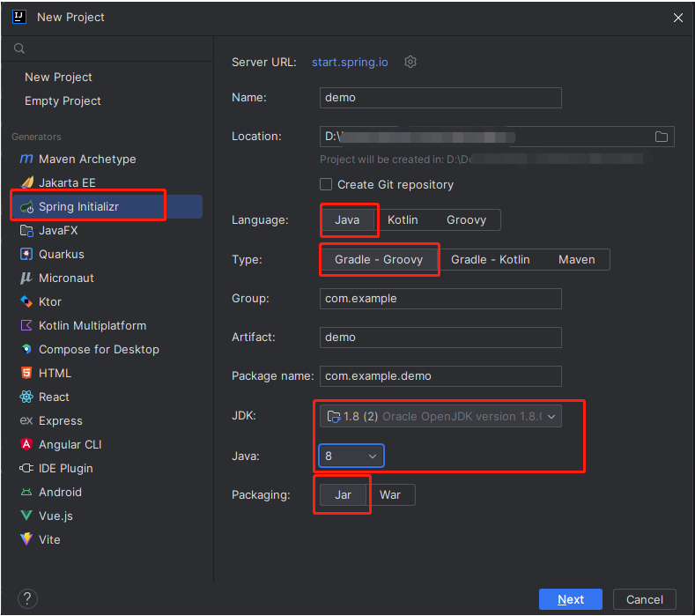
Task: Select the Android generator label
Action: click(60, 493)
